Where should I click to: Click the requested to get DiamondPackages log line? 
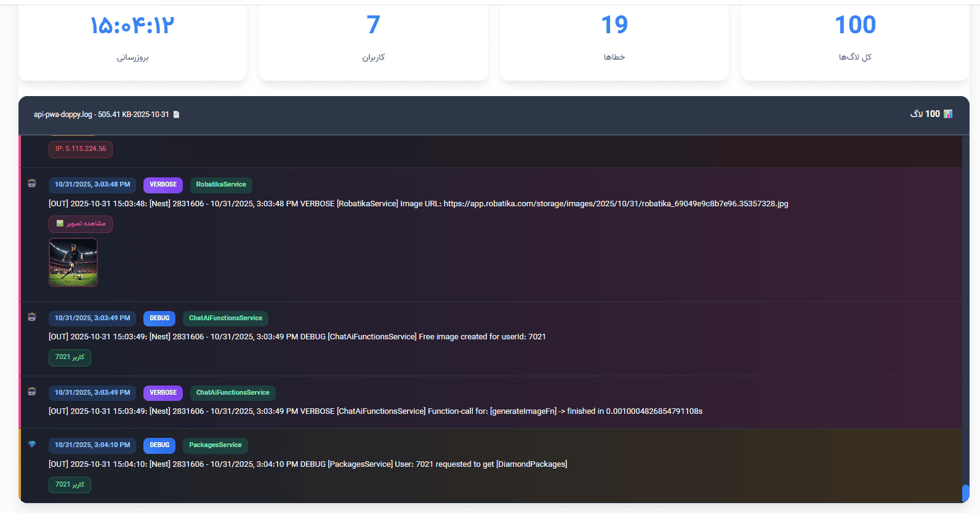[308, 464]
